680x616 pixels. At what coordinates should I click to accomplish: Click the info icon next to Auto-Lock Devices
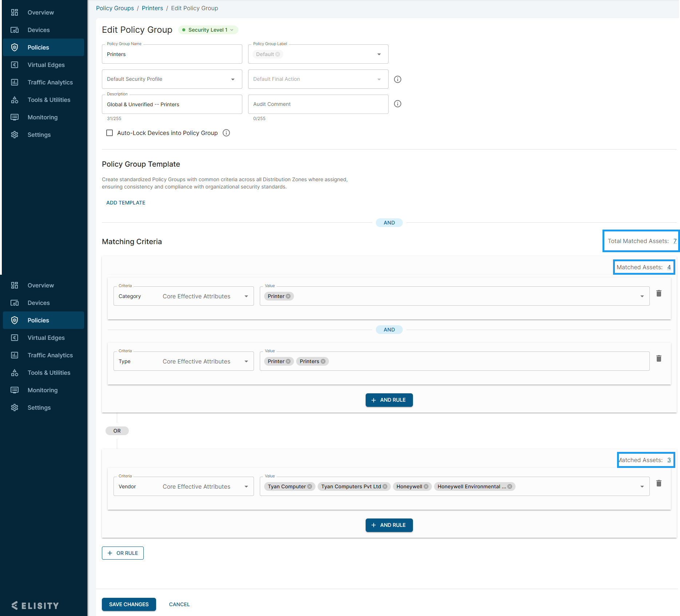pos(226,133)
